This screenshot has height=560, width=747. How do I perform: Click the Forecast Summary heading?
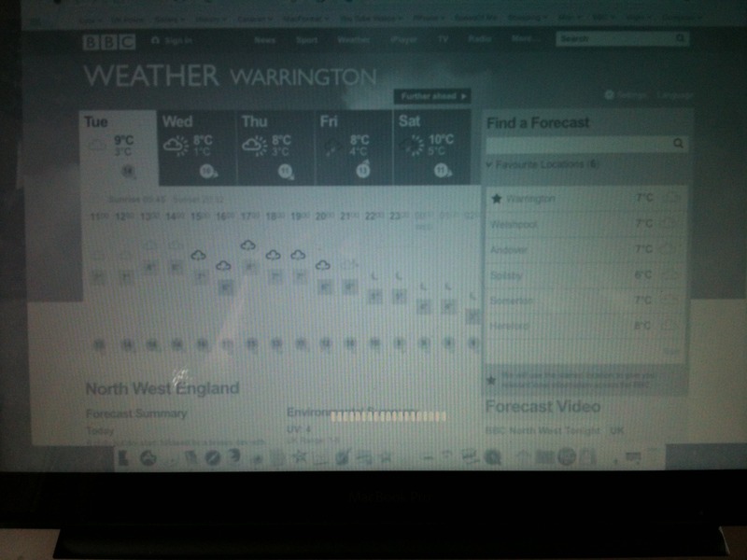coord(136,413)
